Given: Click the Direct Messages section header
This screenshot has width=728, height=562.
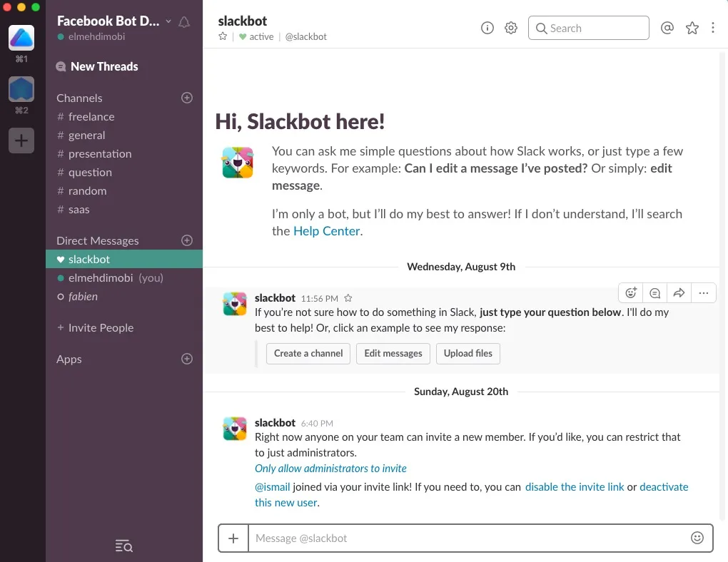Looking at the screenshot, I should coord(98,241).
